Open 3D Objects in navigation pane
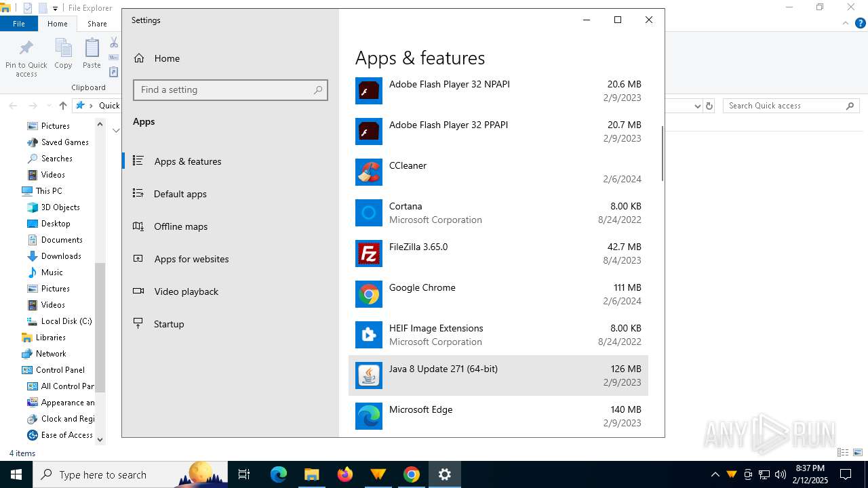Image resolution: width=868 pixels, height=488 pixels. (x=60, y=207)
